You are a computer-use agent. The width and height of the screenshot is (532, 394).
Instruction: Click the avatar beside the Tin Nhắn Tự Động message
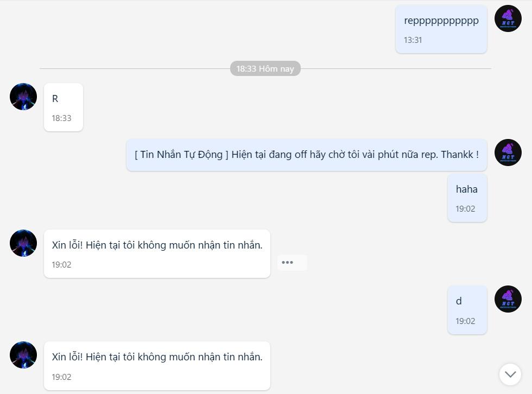coord(508,152)
